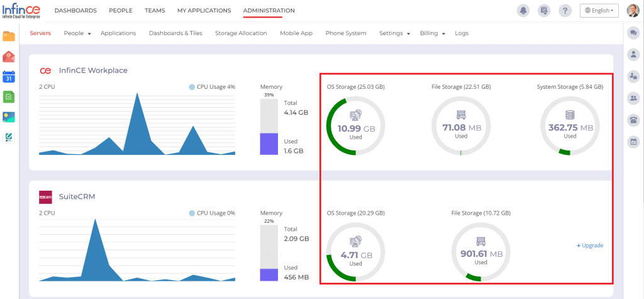This screenshot has width=644, height=299.
Task: Click the SuiteCRM memory usage bar
Action: coord(269,252)
